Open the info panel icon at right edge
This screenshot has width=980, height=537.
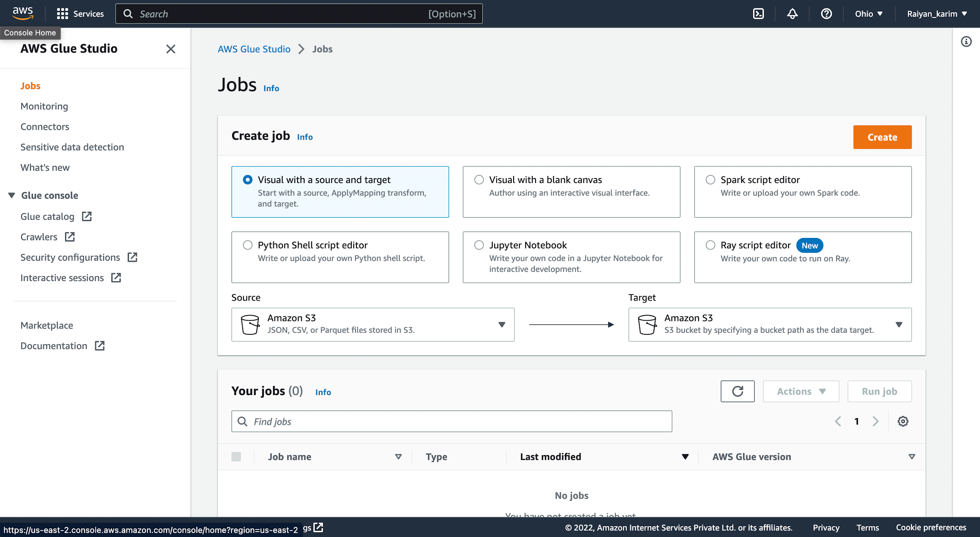tap(966, 42)
